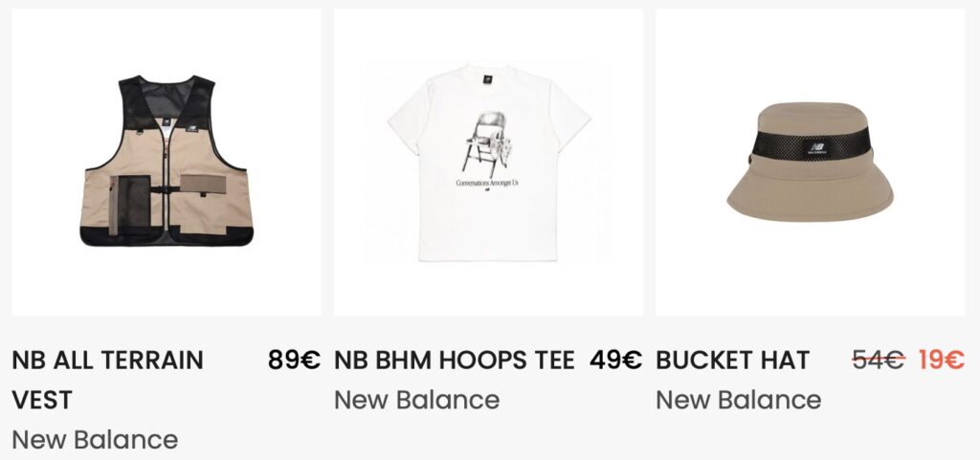The image size is (980, 460).
Task: Click the NB ALL TERRAIN VEST title
Action: point(107,380)
